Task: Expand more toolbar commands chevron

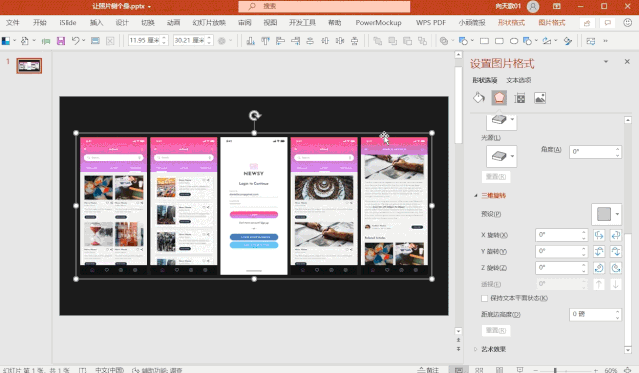Action: pyautogui.click(x=606, y=41)
